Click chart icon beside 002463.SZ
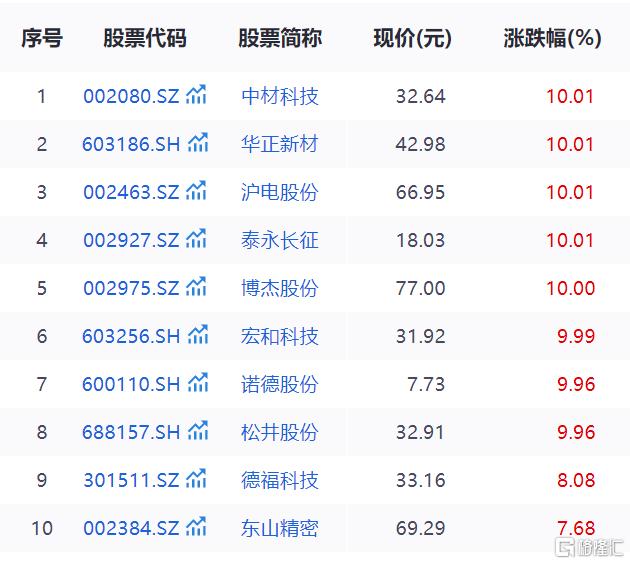Image resolution: width=630 pixels, height=564 pixels. 197,192
